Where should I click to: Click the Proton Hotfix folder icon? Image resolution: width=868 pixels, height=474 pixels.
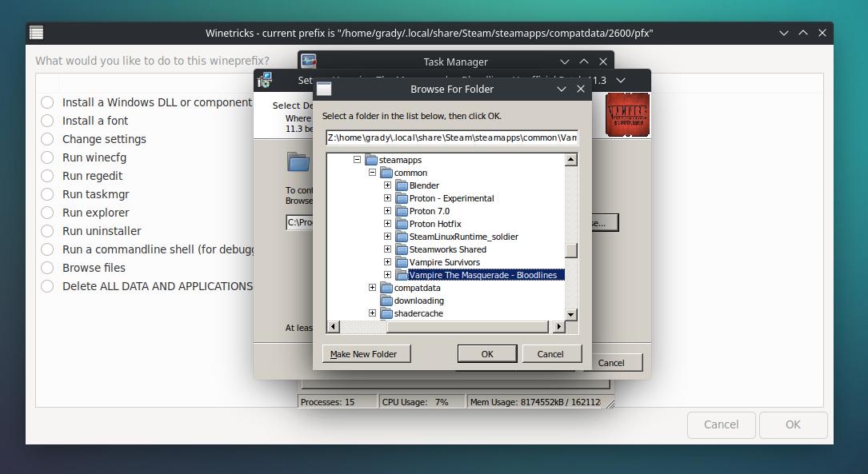(x=402, y=224)
